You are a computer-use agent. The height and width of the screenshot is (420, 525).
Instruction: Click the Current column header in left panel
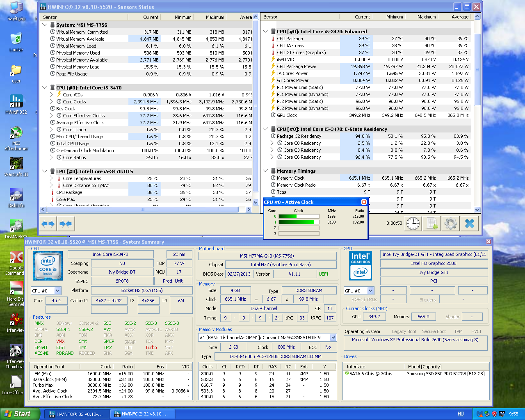click(x=144, y=17)
